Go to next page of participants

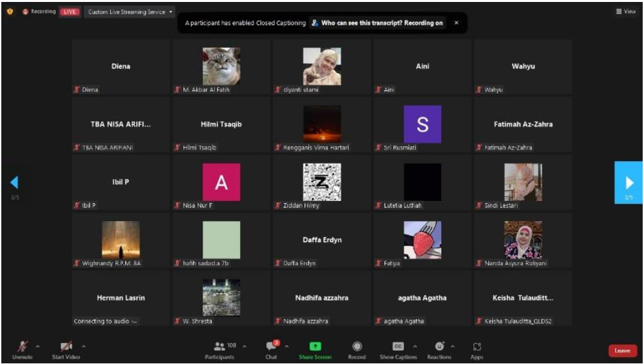(628, 183)
